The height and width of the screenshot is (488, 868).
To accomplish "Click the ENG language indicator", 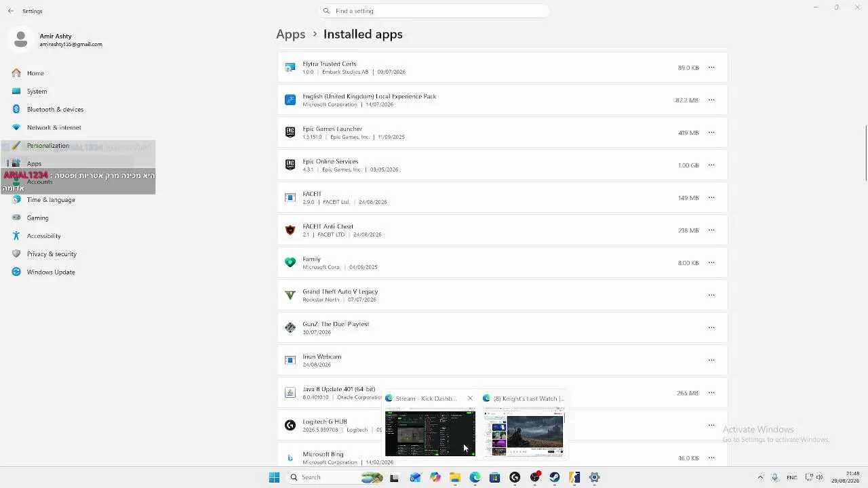I will tap(791, 477).
